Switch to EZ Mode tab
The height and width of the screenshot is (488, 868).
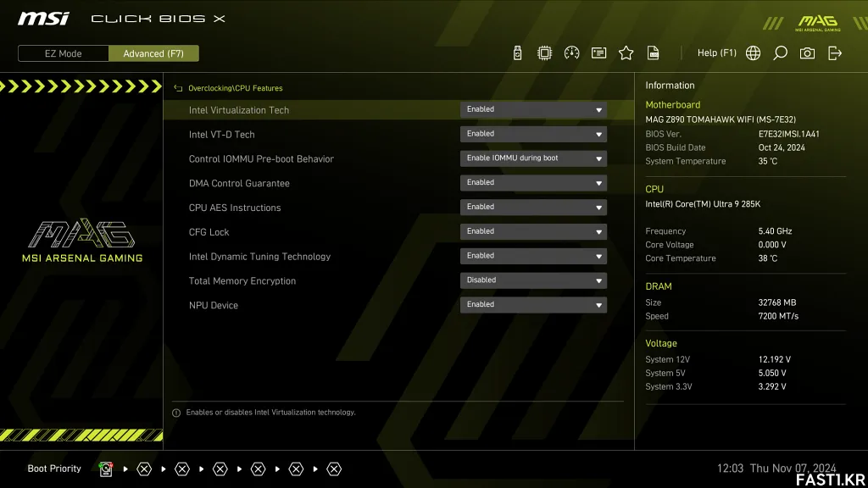coord(63,53)
